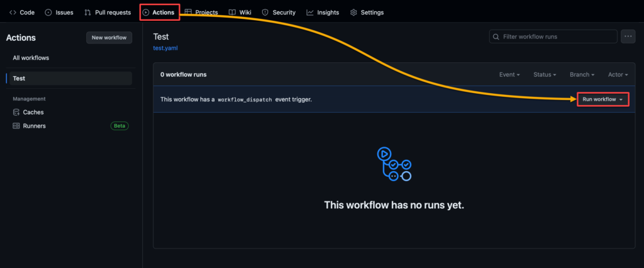Expand the Status filter dropdown
The width and height of the screenshot is (644, 268).
[545, 75]
